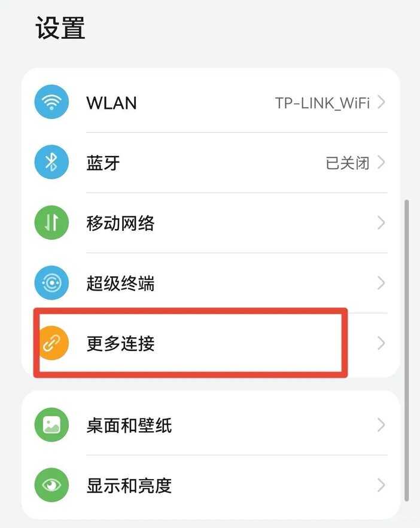420x528 pixels.
Task: Open the 更多连接 menu entry
Action: (211, 343)
